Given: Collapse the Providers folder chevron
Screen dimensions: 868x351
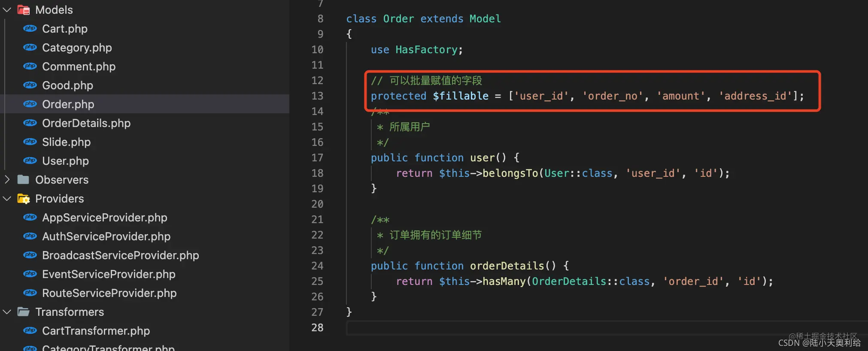Looking at the screenshot, I should [7, 199].
